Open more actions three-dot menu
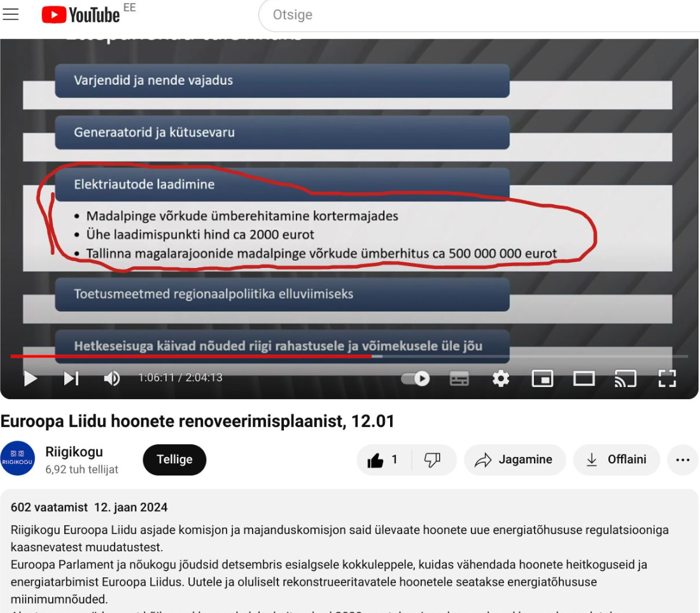700x613 pixels. [x=682, y=460]
